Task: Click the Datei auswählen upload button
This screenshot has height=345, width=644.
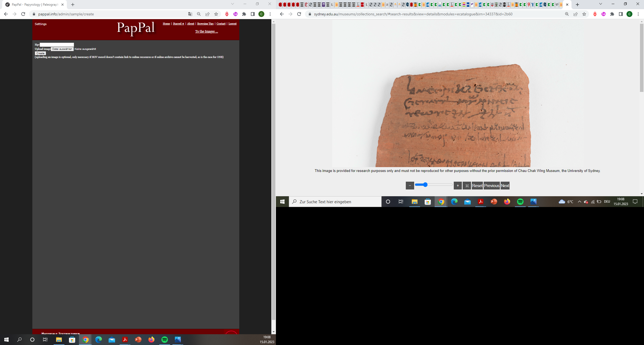Action: 62,49
